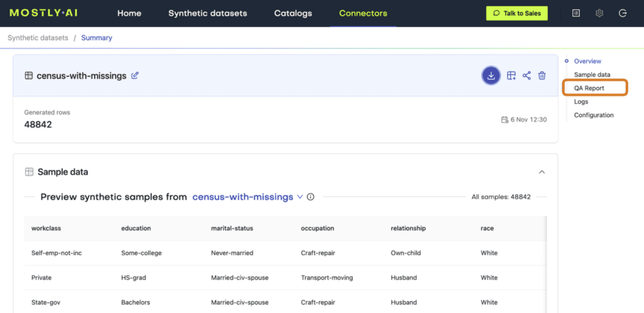Collapse the Sample data section chevron
Image resolution: width=644 pixels, height=313 pixels.
[541, 172]
